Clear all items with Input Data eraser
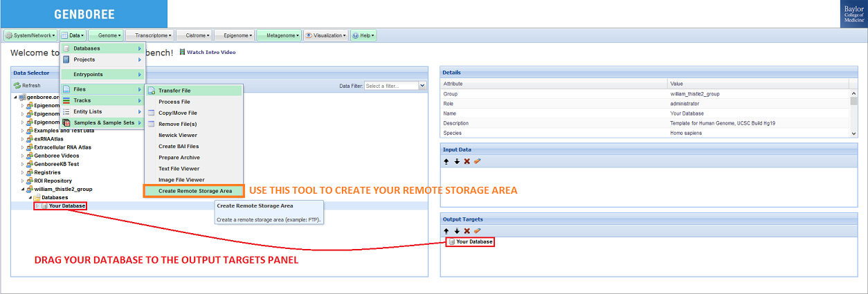This screenshot has width=868, height=294. 478,161
